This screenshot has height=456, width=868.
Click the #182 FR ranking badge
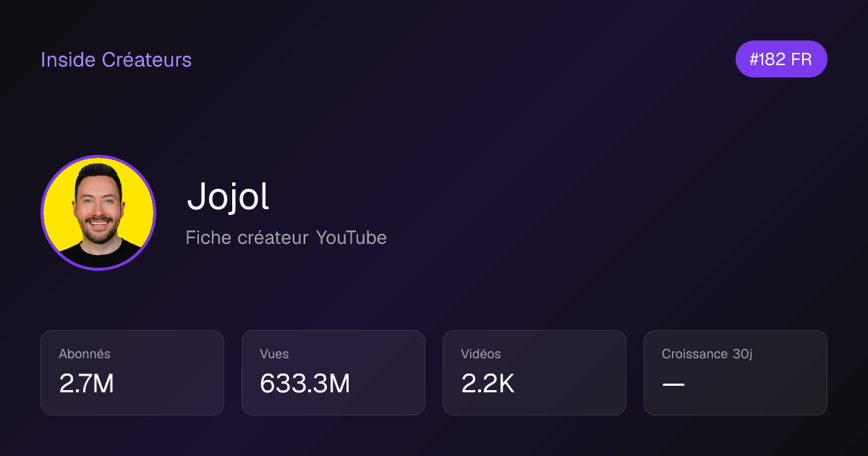tap(781, 59)
